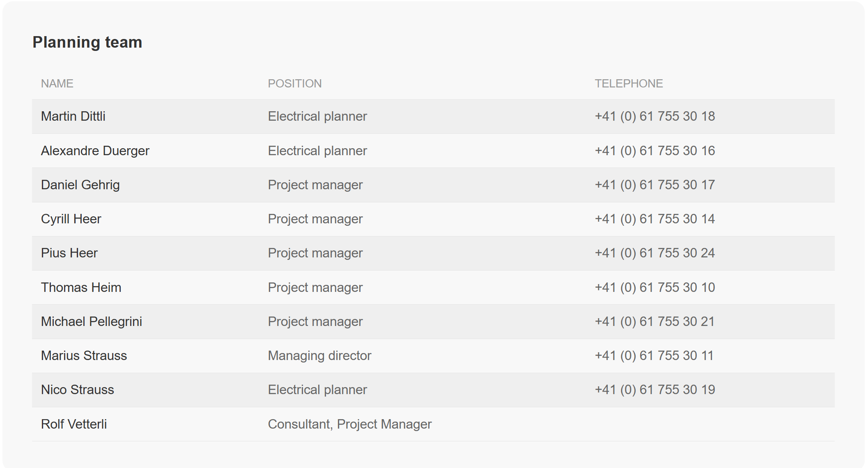Click the Managing director position text
The width and height of the screenshot is (868, 468).
pyautogui.click(x=319, y=356)
